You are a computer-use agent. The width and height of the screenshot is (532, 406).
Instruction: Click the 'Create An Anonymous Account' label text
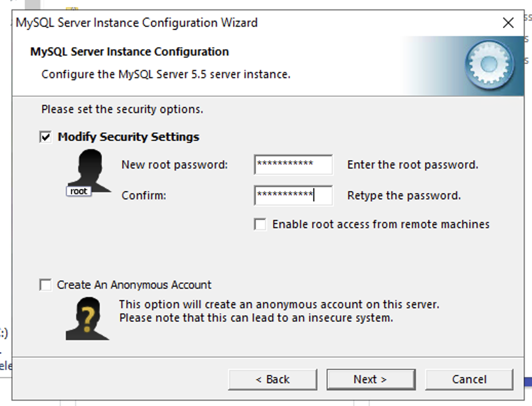(x=134, y=285)
